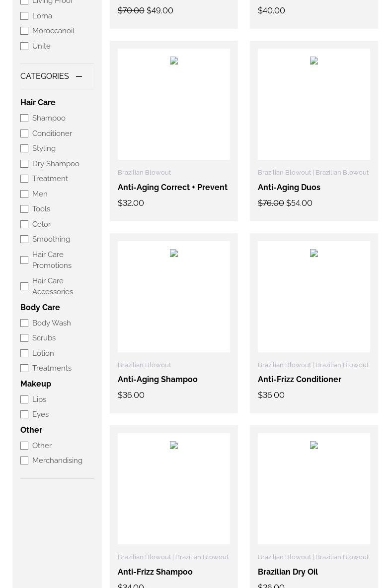This screenshot has width=390, height=588.
Task: Click Brazilian Blowout brand above Anti-Aging Shampoo
Action: tap(144, 365)
